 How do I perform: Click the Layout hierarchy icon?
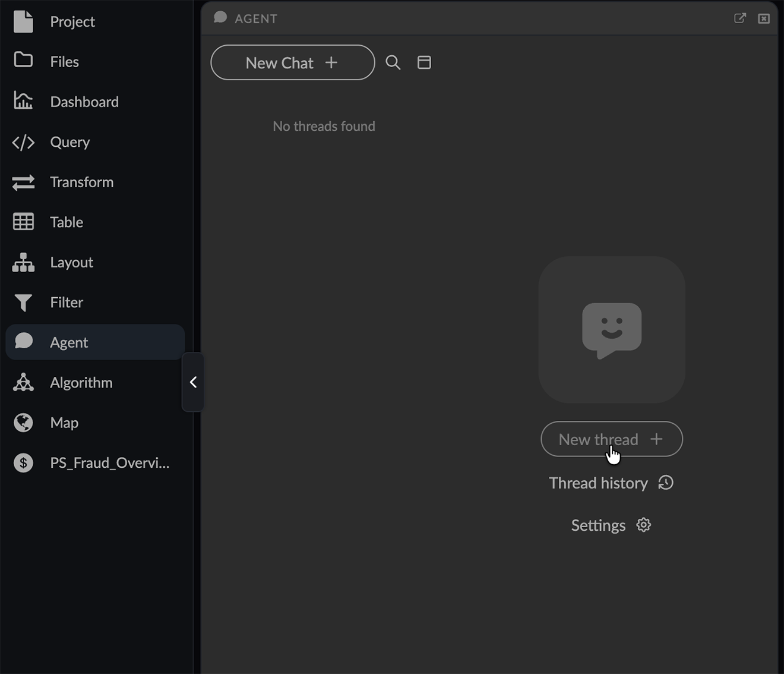[x=23, y=262]
